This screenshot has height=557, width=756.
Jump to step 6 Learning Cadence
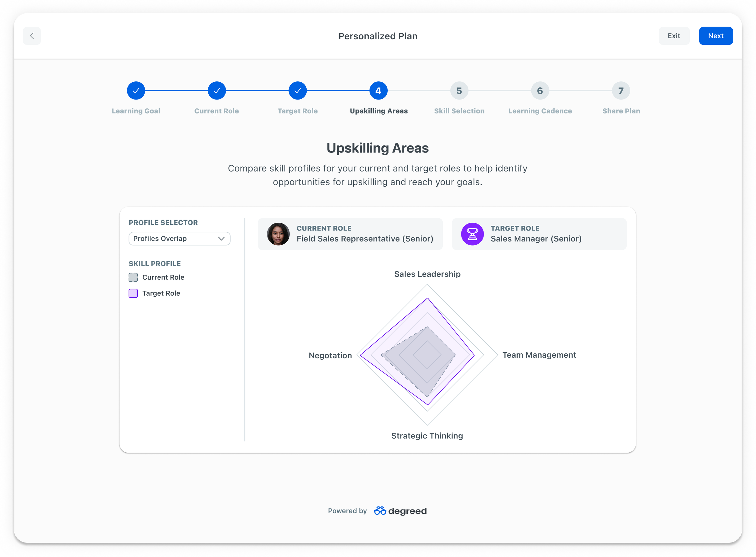click(x=540, y=91)
